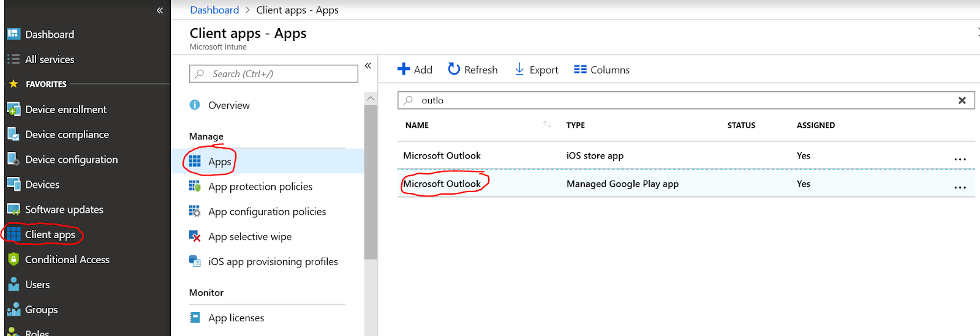This screenshot has width=980, height=336.
Task: Select App protection policies
Action: point(260,187)
